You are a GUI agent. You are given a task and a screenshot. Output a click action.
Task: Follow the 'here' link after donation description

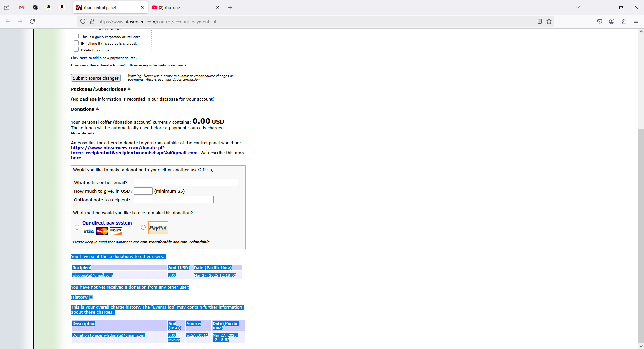76,158
